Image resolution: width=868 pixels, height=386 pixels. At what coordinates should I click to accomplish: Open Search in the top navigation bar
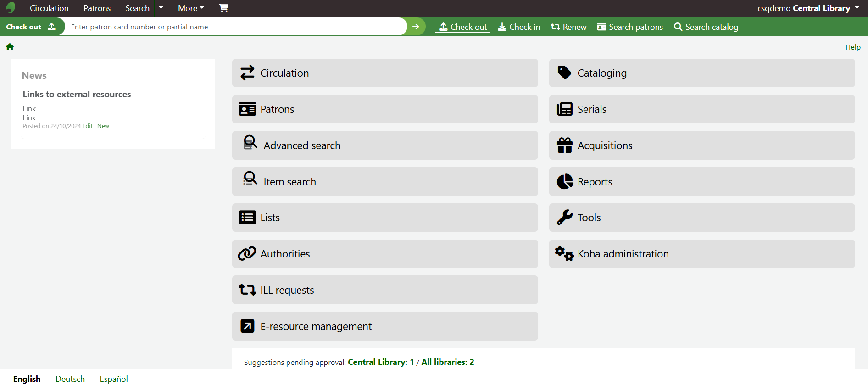click(137, 8)
